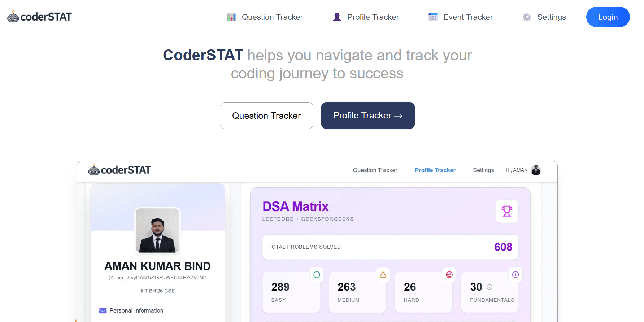644x322 pixels.
Task: Open Question Tracker from the dashboard navbar
Action: [x=375, y=170]
